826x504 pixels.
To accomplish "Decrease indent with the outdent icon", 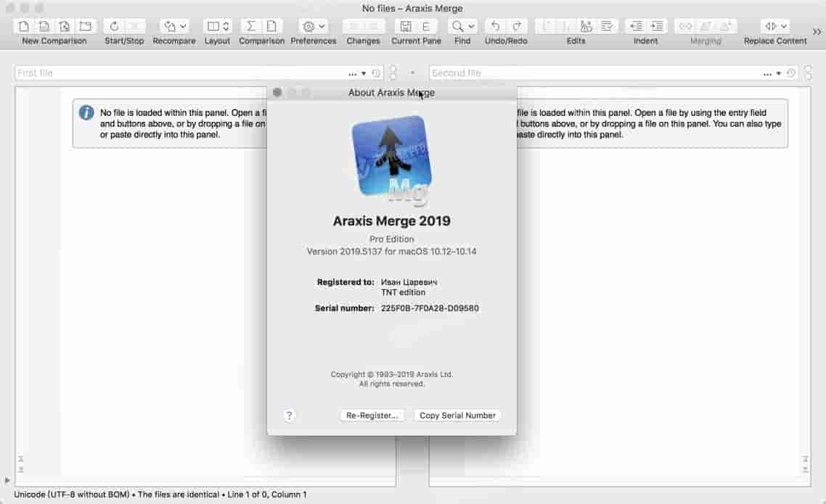I will coord(636,26).
